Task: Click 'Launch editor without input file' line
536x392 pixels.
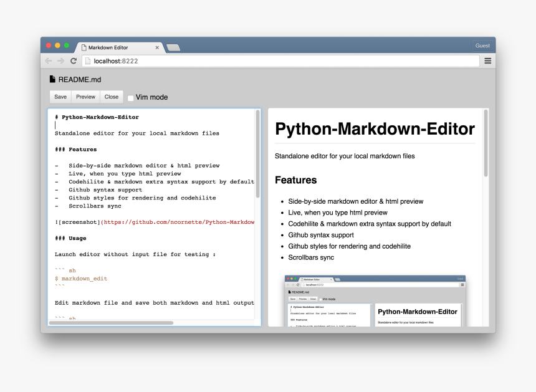Action: pos(135,254)
